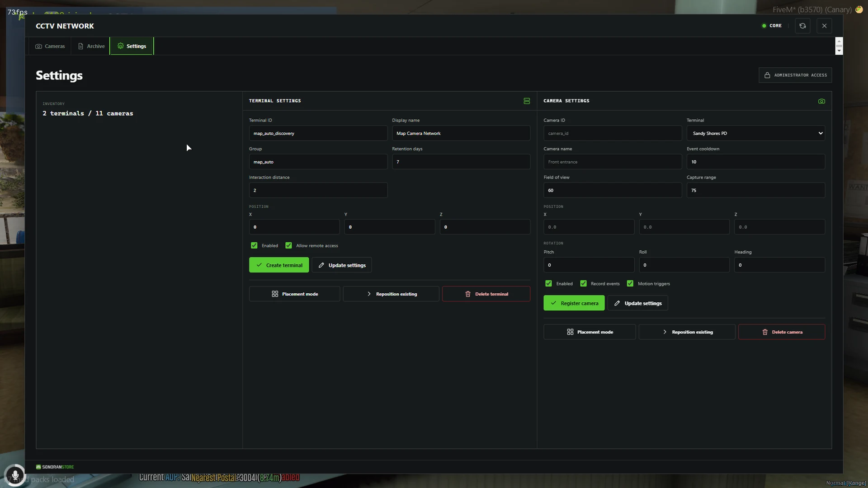Viewport: 868px width, 488px height.
Task: Toggle Allow remote access checkbox
Action: [x=288, y=245]
